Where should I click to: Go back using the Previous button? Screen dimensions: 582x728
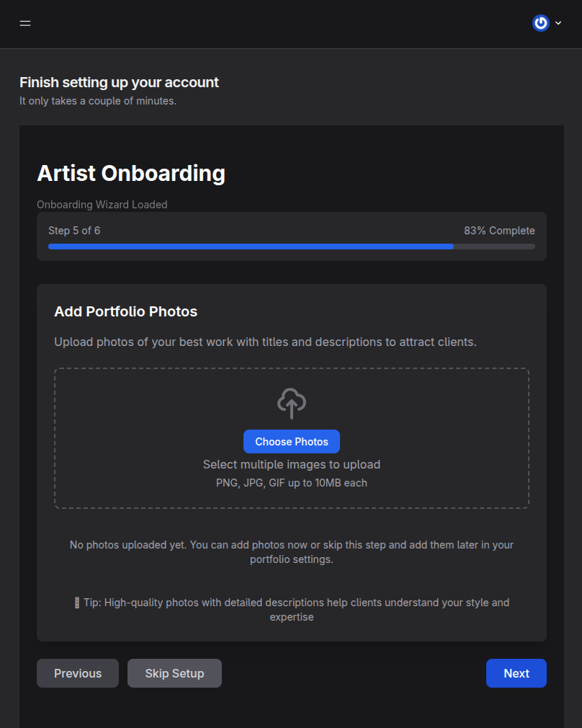tap(77, 672)
